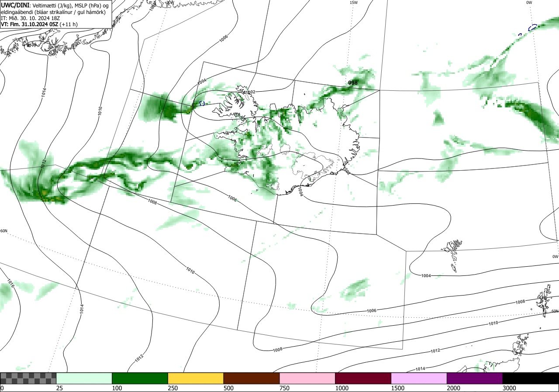The height and width of the screenshot is (392, 559).
Task: Click legend value '100'
Action: tap(117, 388)
